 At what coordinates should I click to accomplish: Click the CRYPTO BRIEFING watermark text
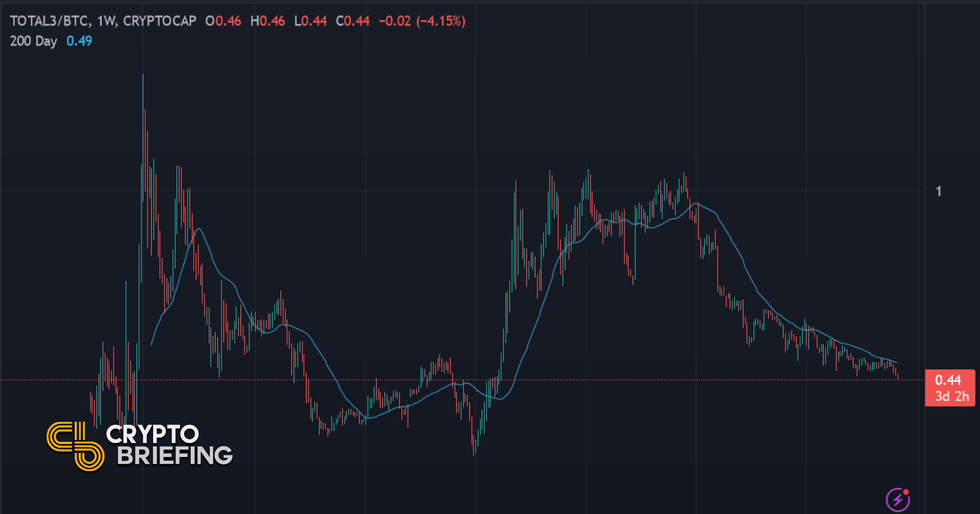point(169,445)
